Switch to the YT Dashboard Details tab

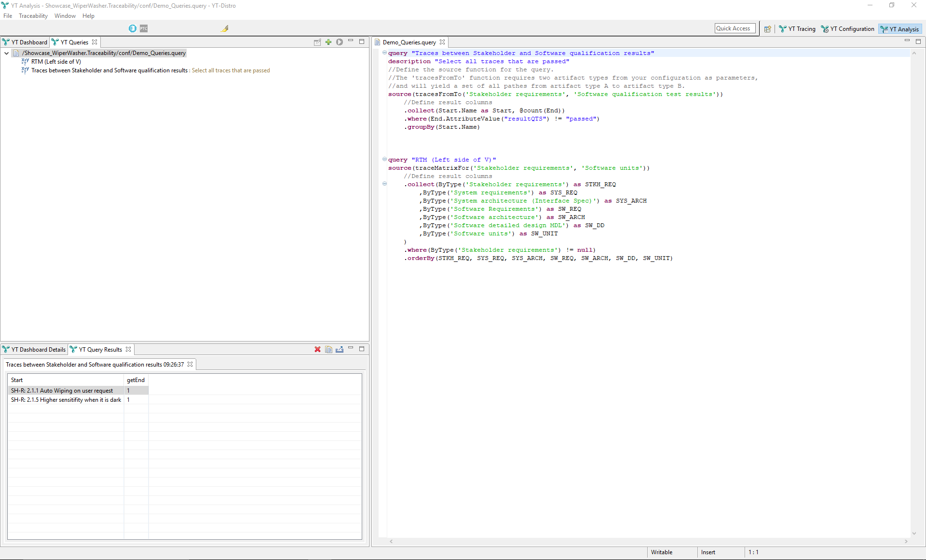coord(34,349)
